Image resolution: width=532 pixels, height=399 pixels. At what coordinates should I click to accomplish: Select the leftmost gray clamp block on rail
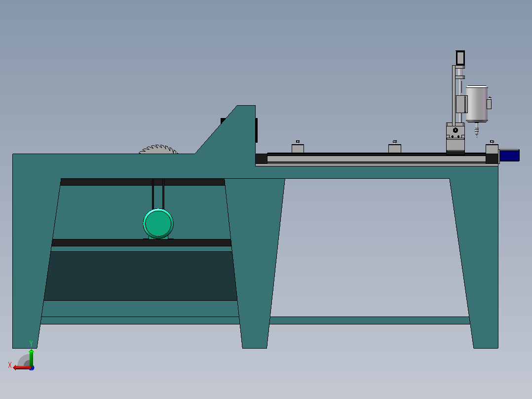298,149
